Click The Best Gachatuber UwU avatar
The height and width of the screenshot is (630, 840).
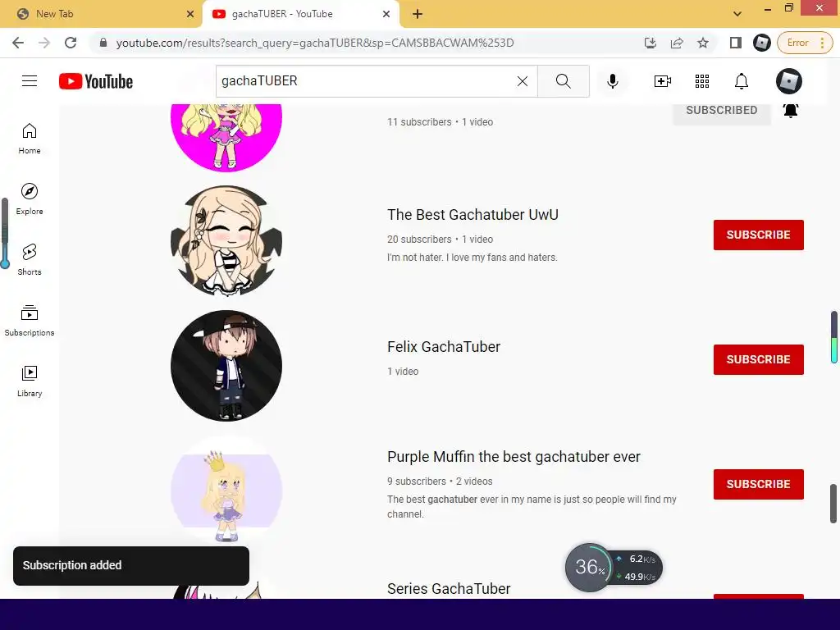[226, 241]
